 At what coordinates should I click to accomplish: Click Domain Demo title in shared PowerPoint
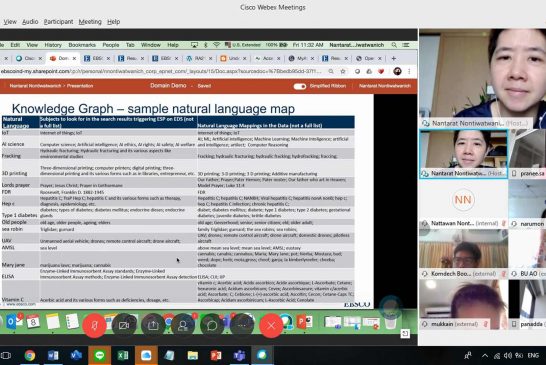point(168,86)
